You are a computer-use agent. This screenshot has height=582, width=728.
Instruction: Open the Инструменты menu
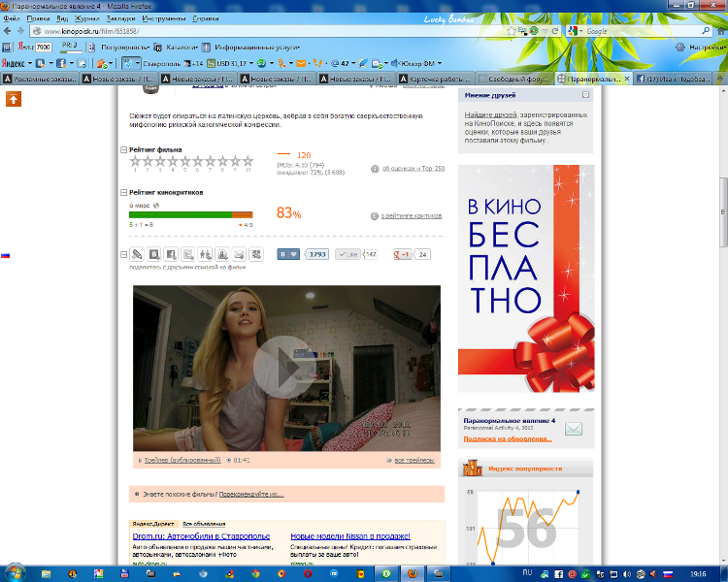click(x=164, y=18)
